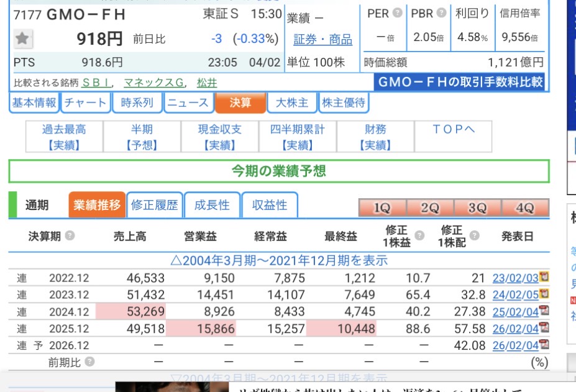Click the help icon beside 前期比
The image size is (576, 392).
click(x=90, y=362)
